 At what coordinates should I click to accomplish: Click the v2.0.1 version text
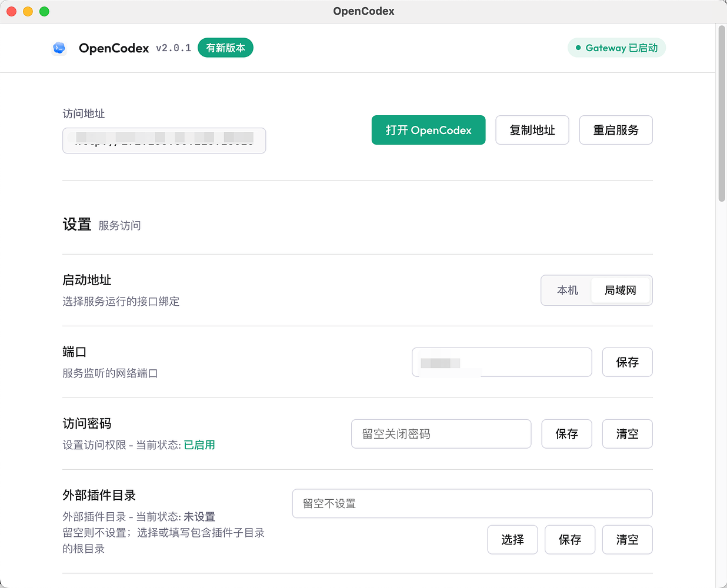pos(174,48)
